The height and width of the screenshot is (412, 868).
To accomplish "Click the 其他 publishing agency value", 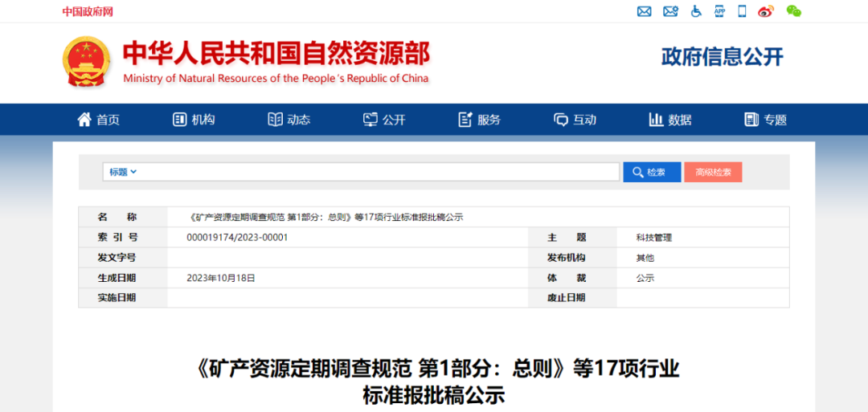I will 645,258.
